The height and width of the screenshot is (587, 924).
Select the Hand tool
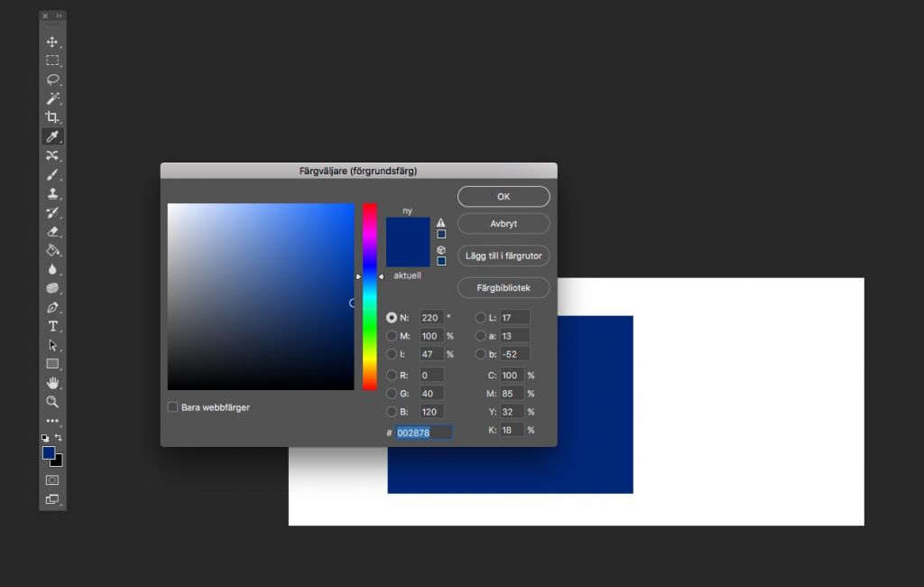(52, 383)
